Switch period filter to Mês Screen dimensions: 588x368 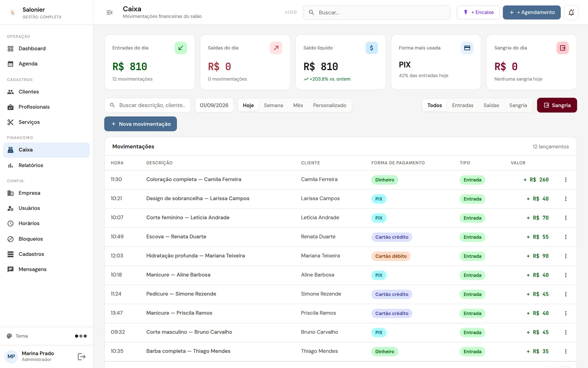298,105
